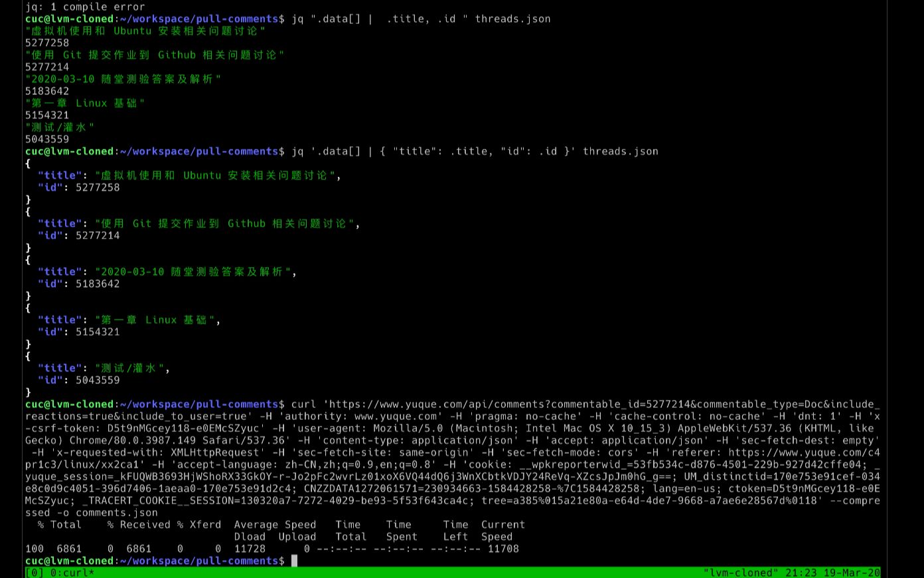The width and height of the screenshot is (924, 578).
Task: Click the "jq: 1 compile error" message
Action: tap(85, 7)
